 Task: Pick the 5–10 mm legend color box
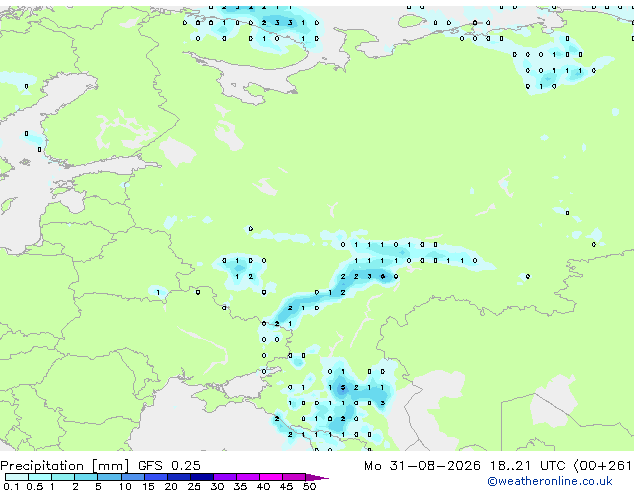click(109, 477)
